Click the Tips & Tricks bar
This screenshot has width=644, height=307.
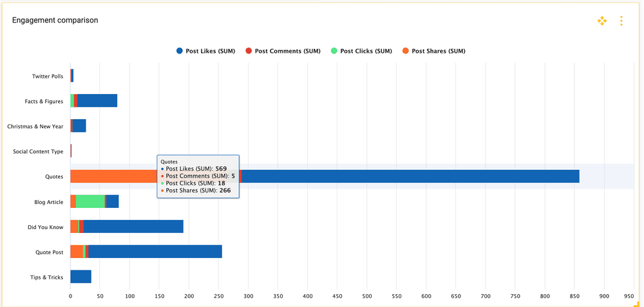80,277
